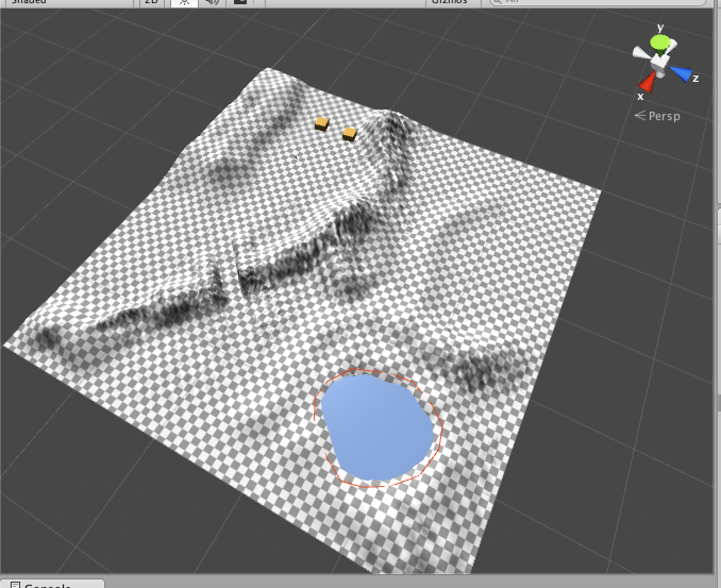Click Persp to switch projection mode
This screenshot has width=721, height=588.
[662, 116]
